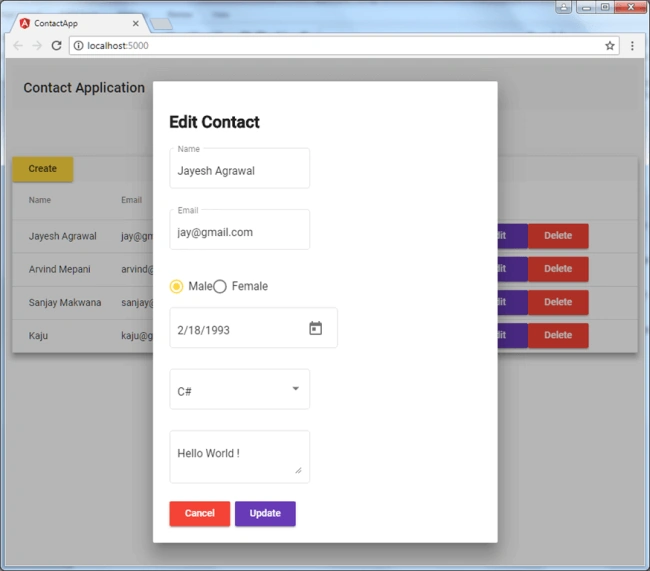The height and width of the screenshot is (571, 650).
Task: Click the Edit Contact dialog title
Action: [x=214, y=122]
